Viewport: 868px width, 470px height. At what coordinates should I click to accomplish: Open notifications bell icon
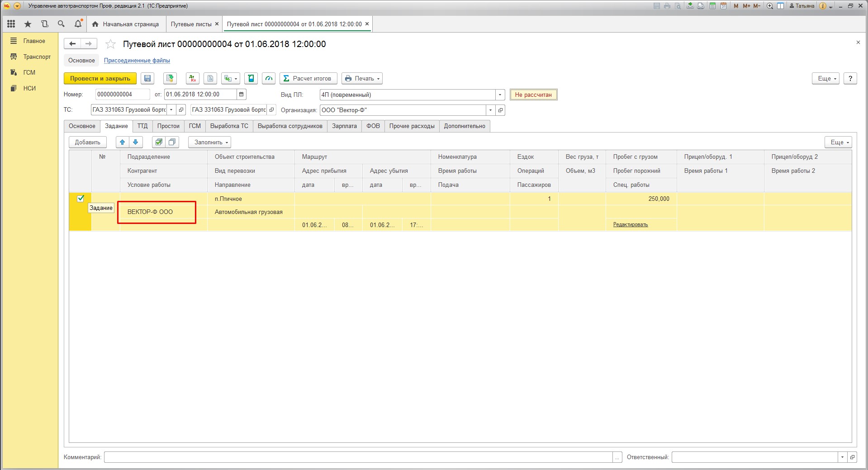coord(78,24)
